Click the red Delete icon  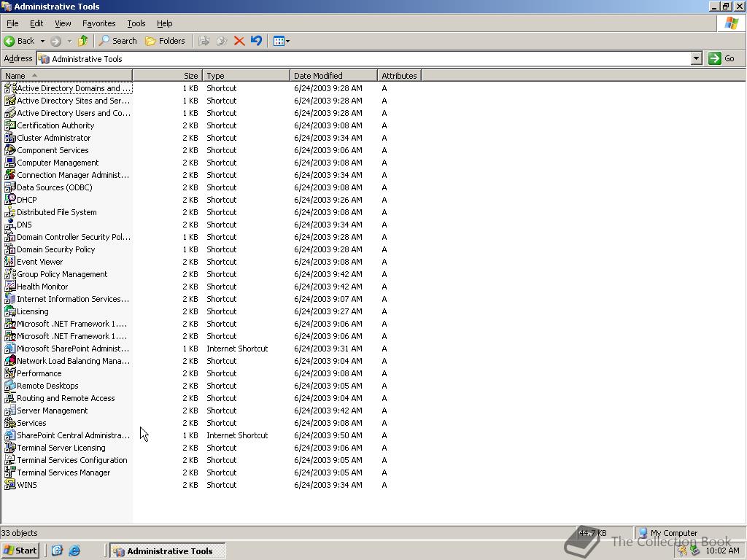[x=239, y=41]
